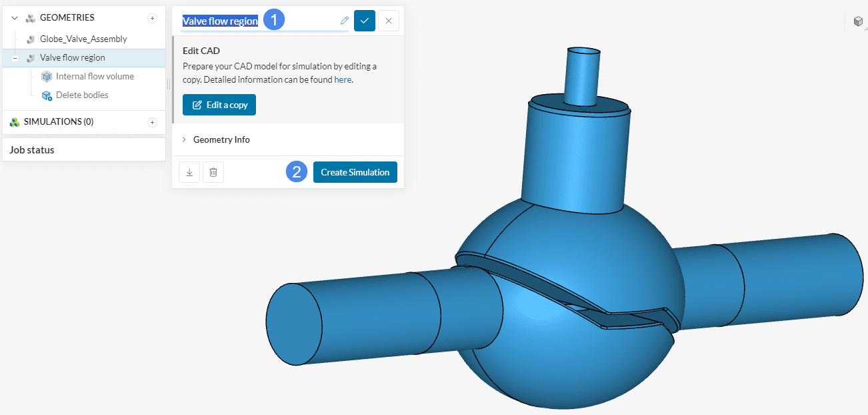This screenshot has width=868, height=415.
Task: Delete geometry with the trash icon
Action: [x=213, y=172]
